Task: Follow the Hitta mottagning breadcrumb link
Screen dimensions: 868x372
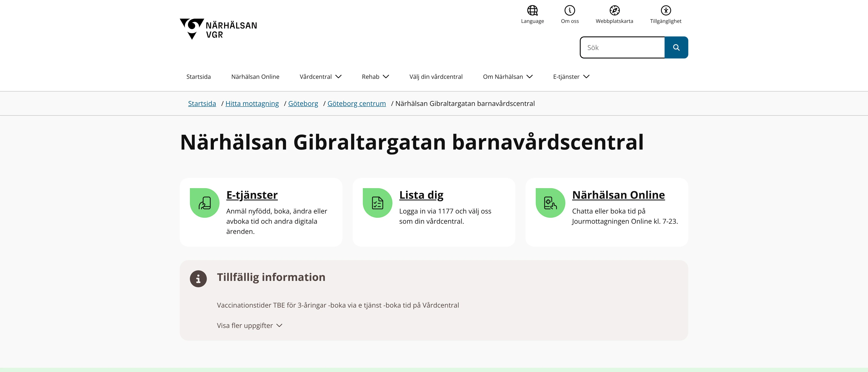Action: coord(252,103)
